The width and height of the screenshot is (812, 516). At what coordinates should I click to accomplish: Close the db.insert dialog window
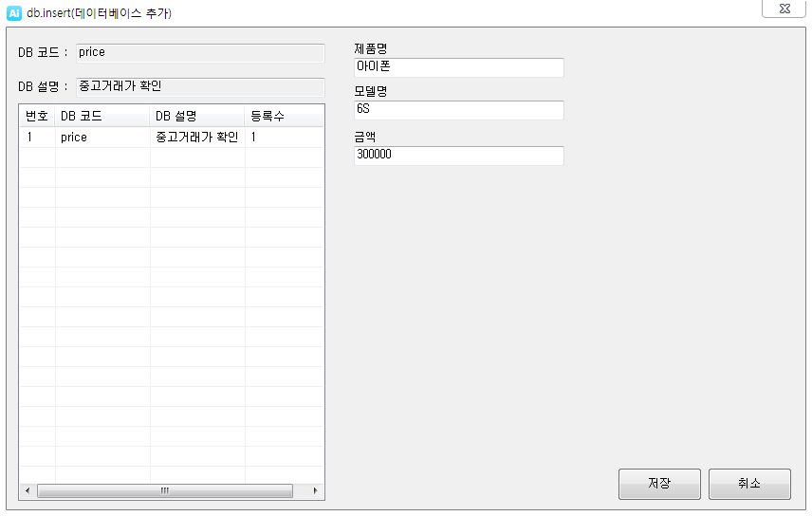coord(784,9)
